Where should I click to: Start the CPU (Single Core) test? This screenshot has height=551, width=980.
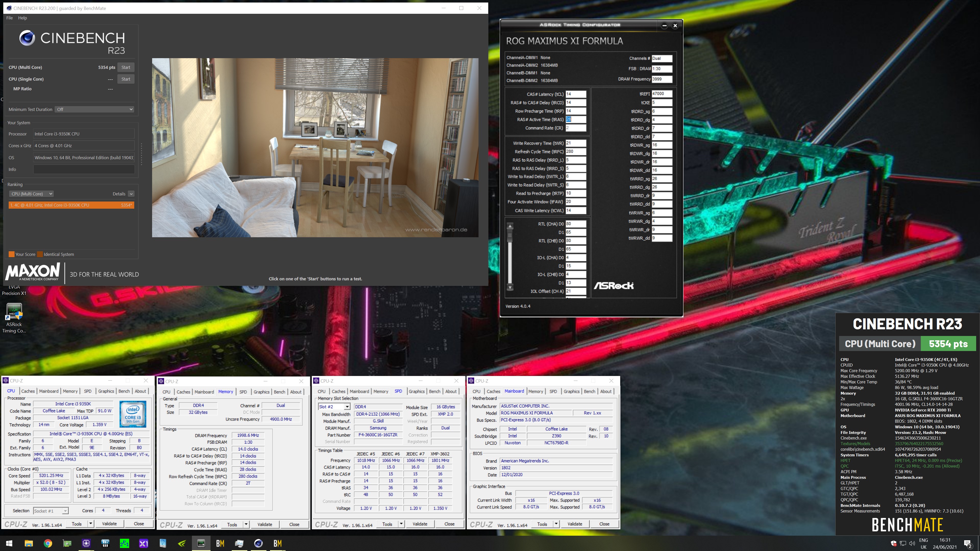point(126,79)
